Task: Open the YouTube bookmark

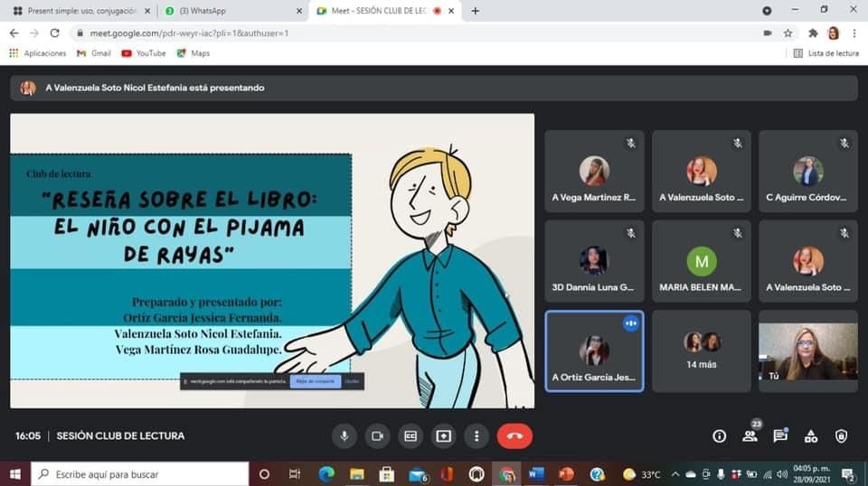Action: (144, 53)
